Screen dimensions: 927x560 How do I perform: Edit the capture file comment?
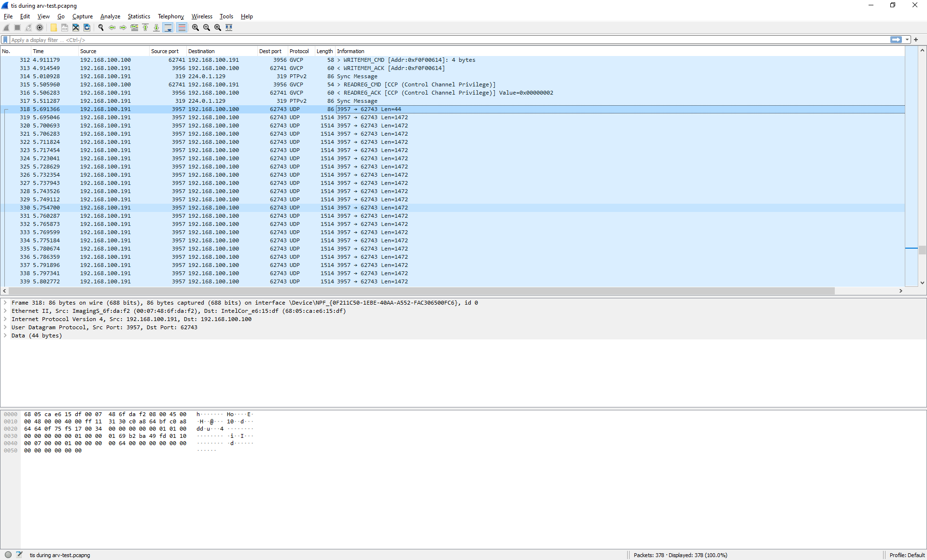click(20, 554)
